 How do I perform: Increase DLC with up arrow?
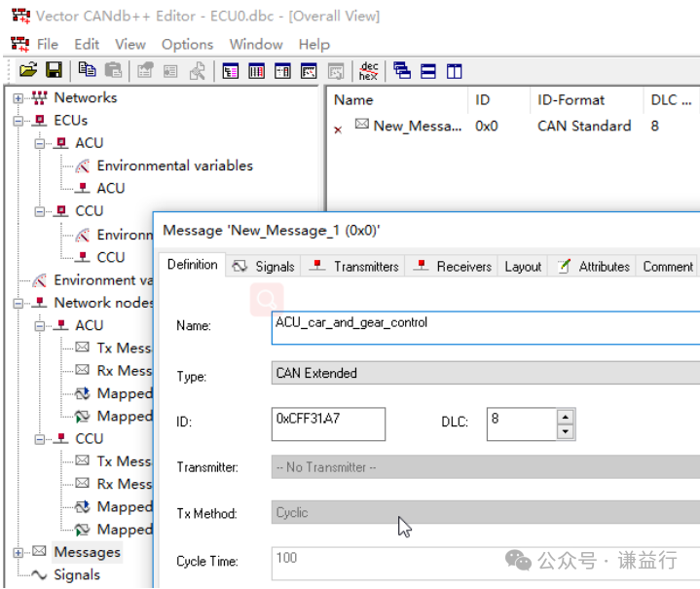[566, 417]
